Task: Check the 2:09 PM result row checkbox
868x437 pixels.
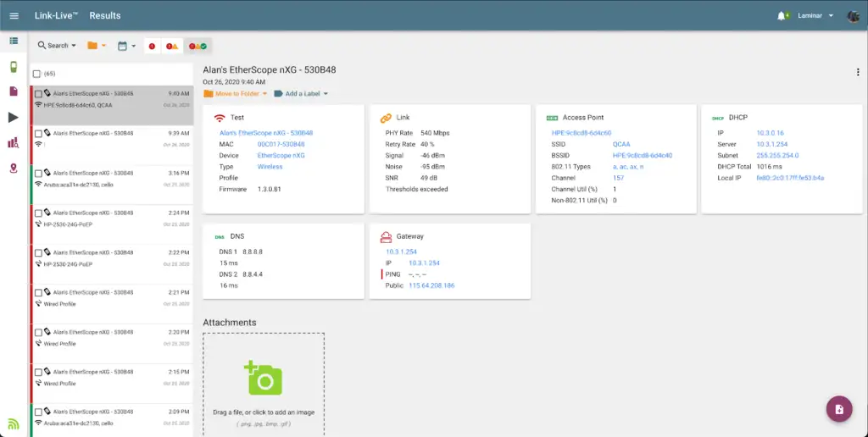Action: pyautogui.click(x=38, y=412)
